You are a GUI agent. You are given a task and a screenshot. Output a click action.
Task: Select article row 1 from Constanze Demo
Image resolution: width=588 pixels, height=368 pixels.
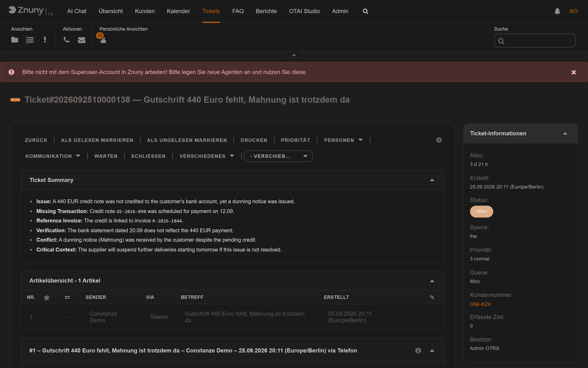point(233,317)
